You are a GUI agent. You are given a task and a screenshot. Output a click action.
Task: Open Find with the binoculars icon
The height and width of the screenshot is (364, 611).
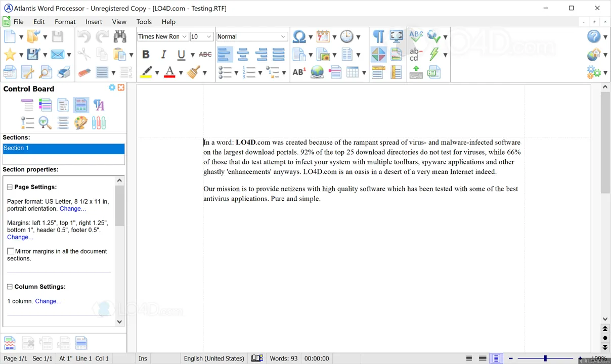pyautogui.click(x=120, y=36)
